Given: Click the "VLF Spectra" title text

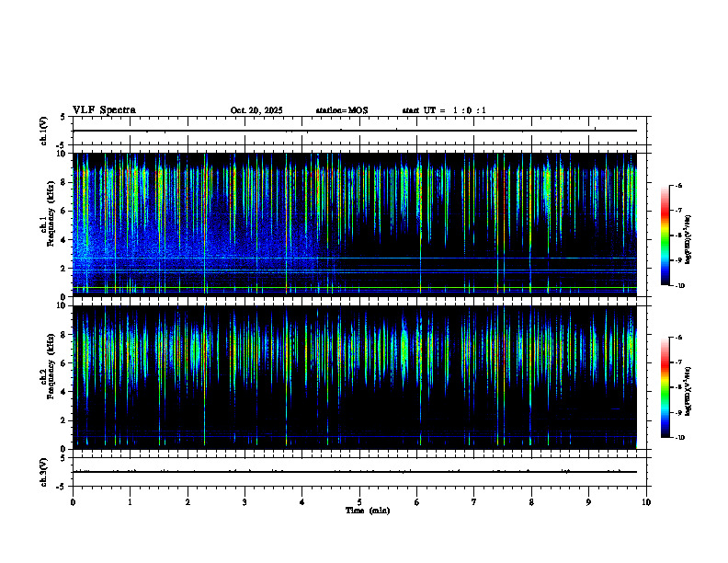Looking at the screenshot, I should 104,110.
